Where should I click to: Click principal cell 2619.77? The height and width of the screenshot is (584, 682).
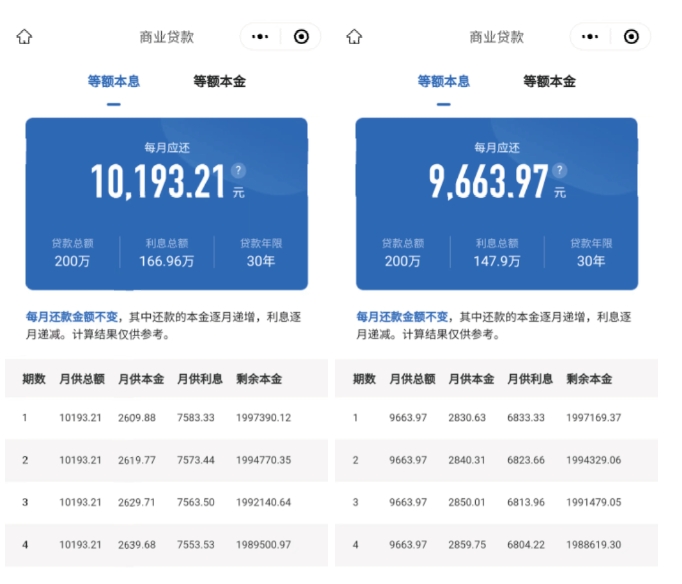point(137,460)
